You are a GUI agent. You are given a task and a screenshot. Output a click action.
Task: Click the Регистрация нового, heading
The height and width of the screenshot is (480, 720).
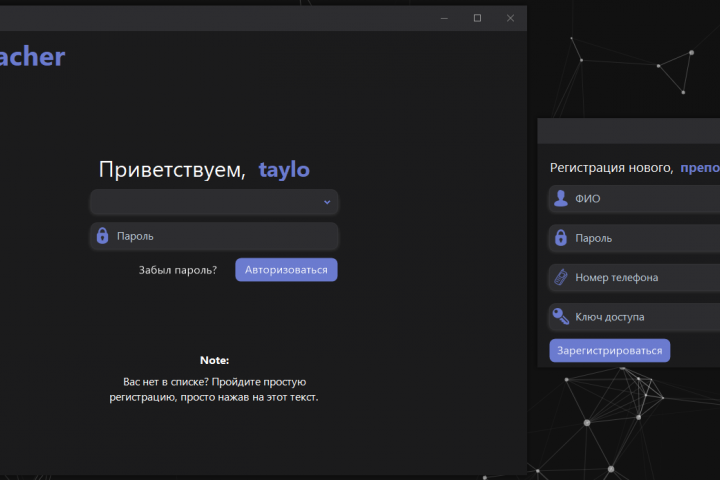611,168
